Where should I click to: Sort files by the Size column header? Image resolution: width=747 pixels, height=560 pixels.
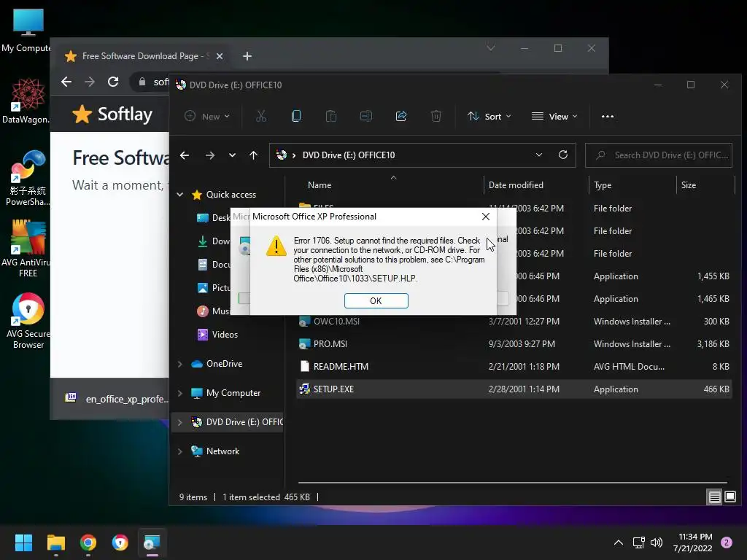pyautogui.click(x=689, y=185)
